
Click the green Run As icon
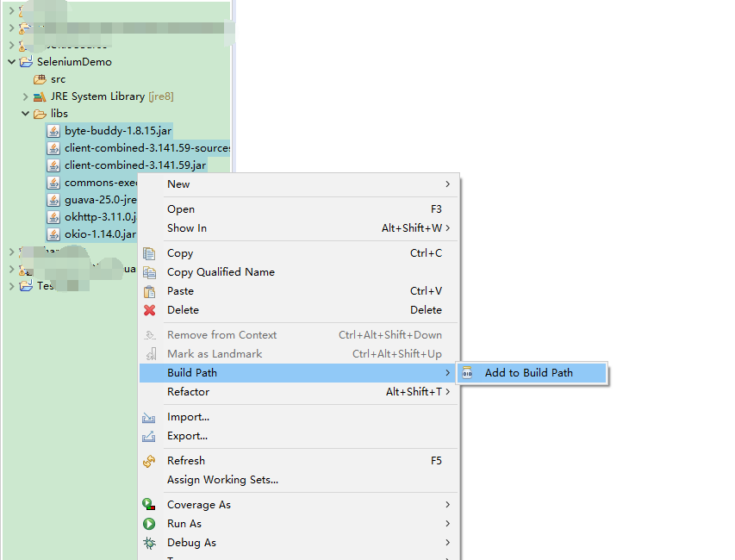tap(149, 524)
